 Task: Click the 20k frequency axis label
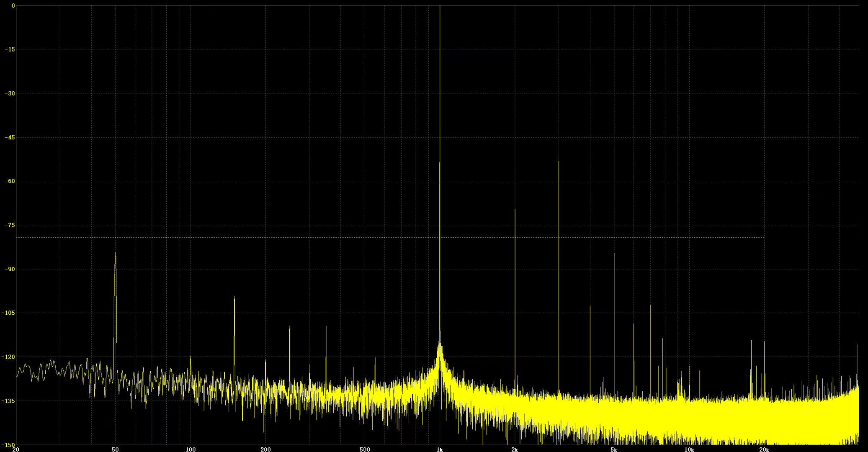click(x=764, y=449)
